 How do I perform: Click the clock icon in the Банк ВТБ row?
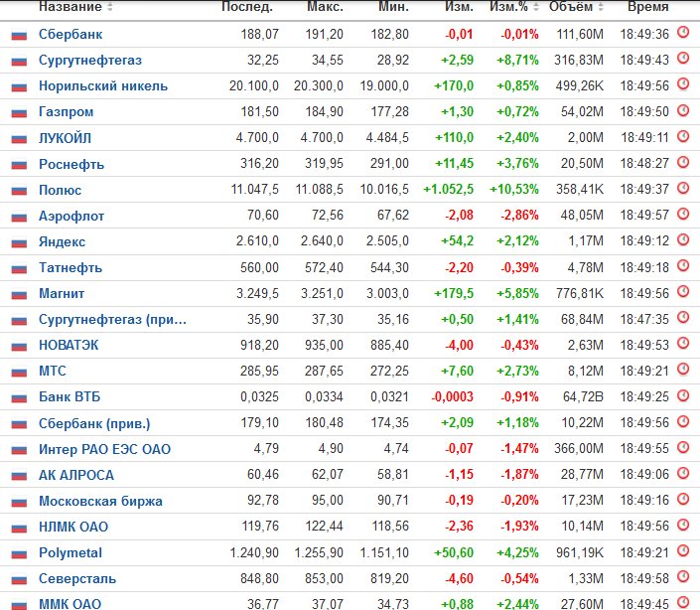(x=683, y=395)
